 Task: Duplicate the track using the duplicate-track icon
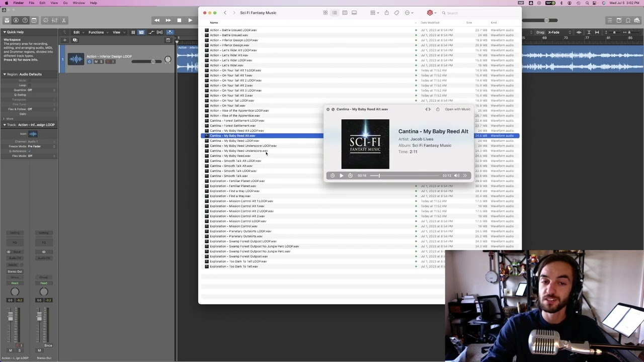coord(75,40)
